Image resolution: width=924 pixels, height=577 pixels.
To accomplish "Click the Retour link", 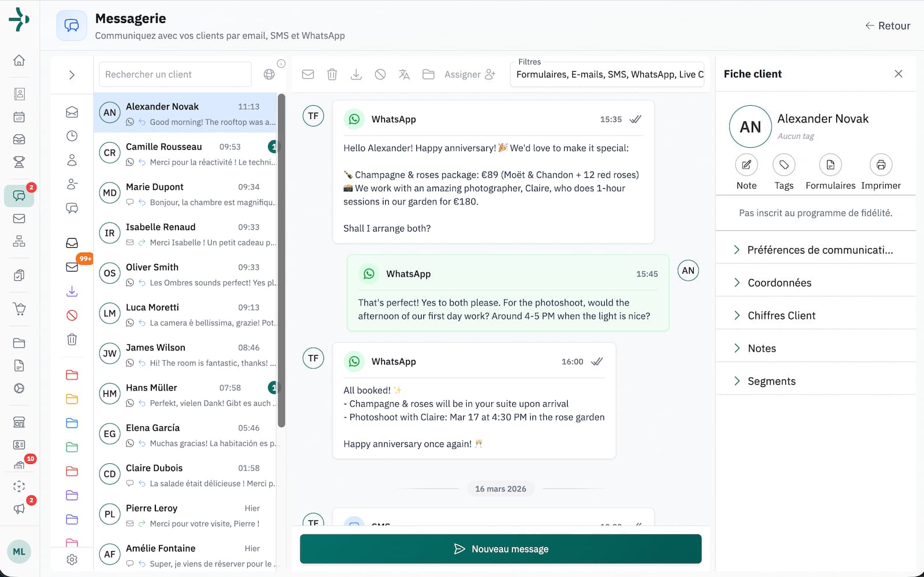I will tap(888, 26).
